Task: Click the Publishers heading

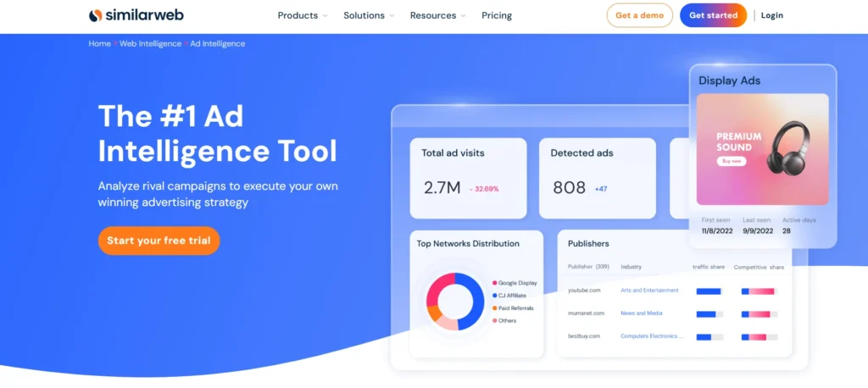Action: coord(588,243)
